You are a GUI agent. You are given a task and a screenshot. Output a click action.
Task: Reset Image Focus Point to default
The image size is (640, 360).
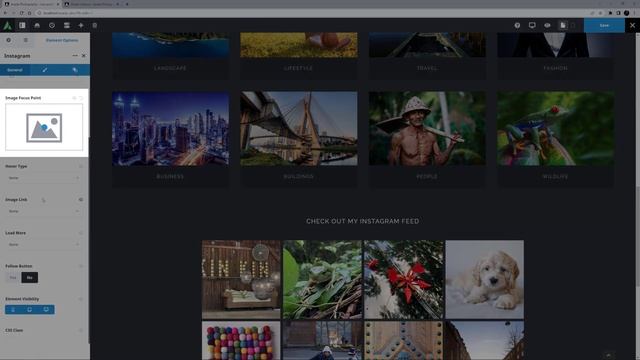coord(81,98)
